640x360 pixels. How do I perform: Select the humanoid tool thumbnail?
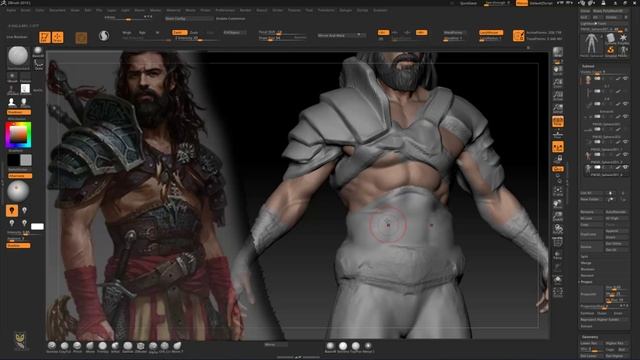click(591, 44)
